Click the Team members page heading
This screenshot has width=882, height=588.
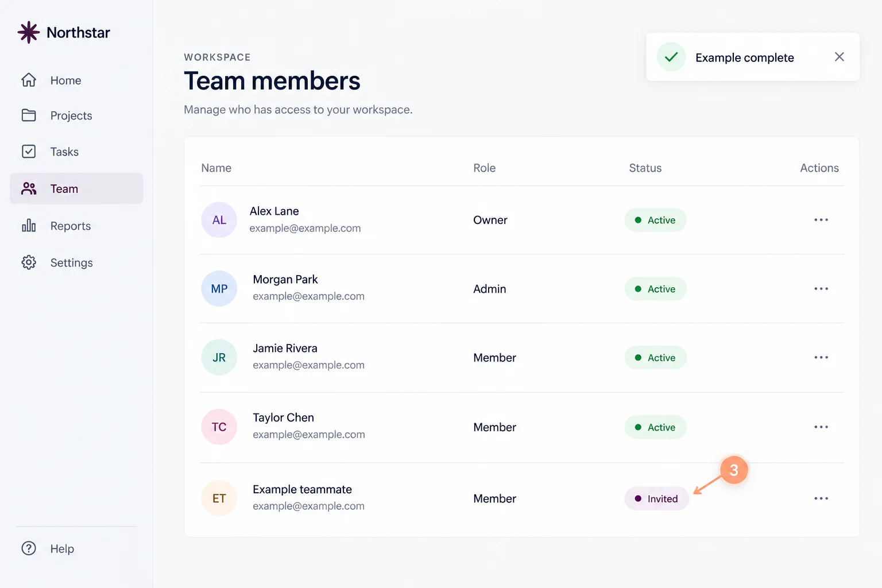(x=272, y=81)
